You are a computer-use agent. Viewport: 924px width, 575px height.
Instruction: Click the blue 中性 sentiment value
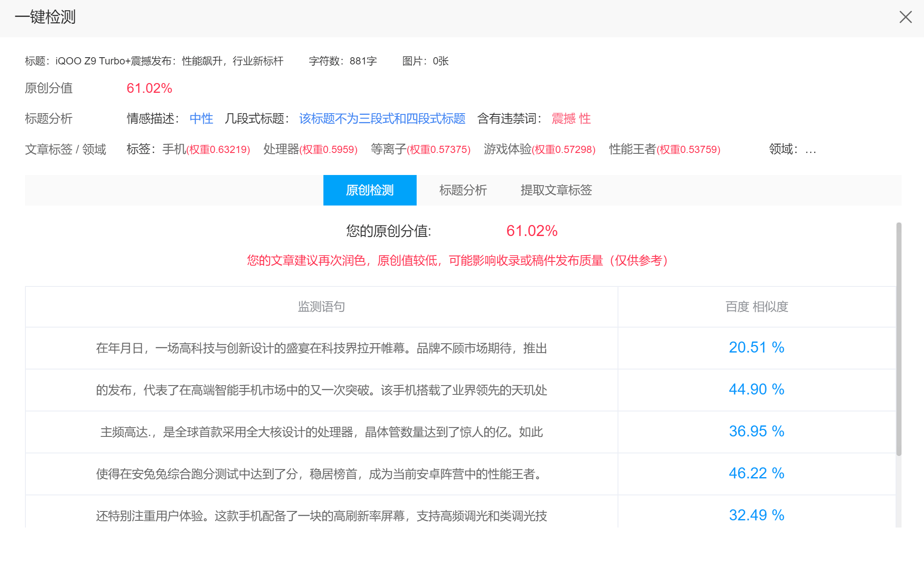[201, 119]
